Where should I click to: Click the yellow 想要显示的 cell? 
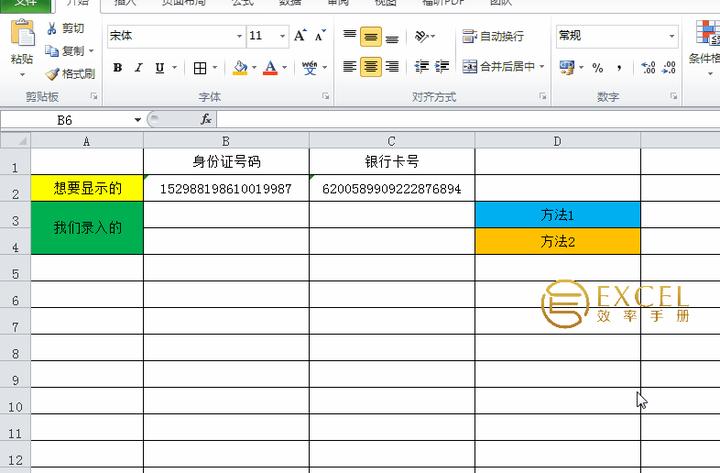(87, 188)
